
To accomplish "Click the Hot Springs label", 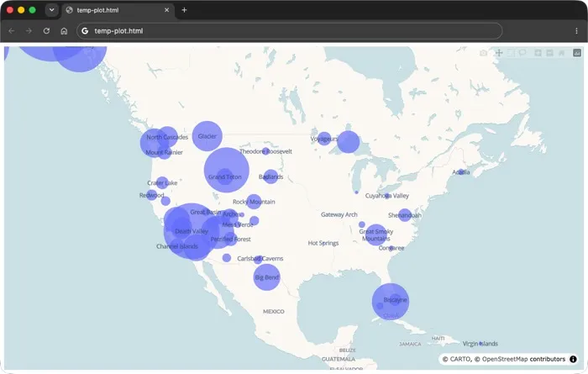I will pos(323,243).
